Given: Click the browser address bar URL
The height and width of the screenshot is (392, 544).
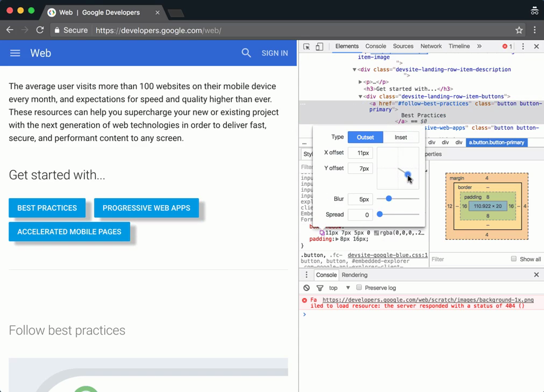Looking at the screenshot, I should coord(158,30).
